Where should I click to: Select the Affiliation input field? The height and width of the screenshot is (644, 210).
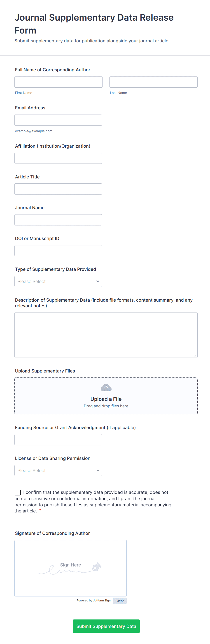coord(58,158)
